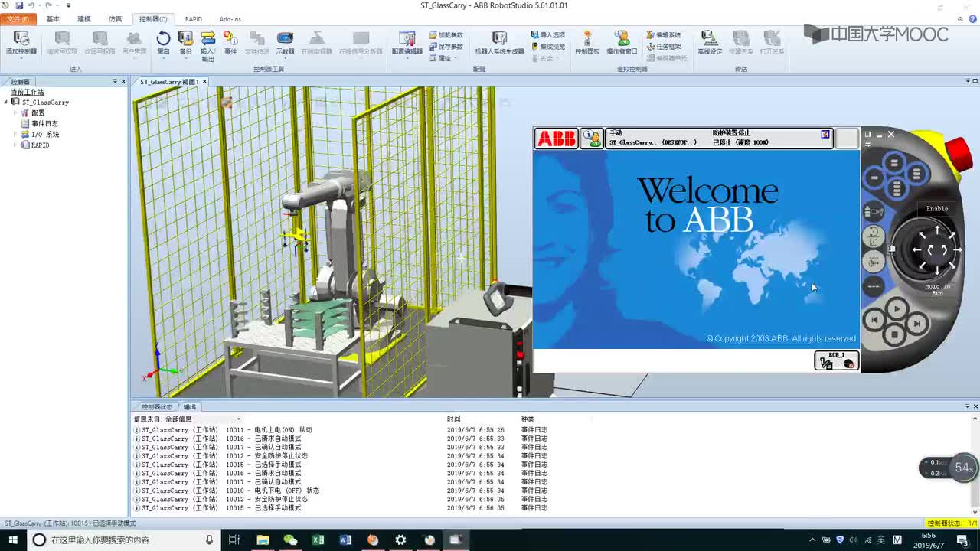Click the top programmable key on FlexPendant
Image resolution: width=980 pixels, height=551 pixels.
pos(893,163)
